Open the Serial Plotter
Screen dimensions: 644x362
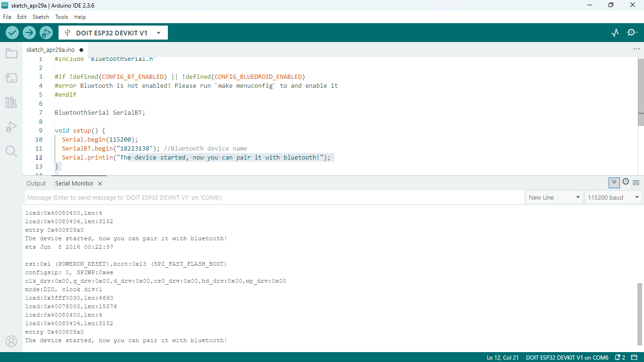(x=615, y=33)
